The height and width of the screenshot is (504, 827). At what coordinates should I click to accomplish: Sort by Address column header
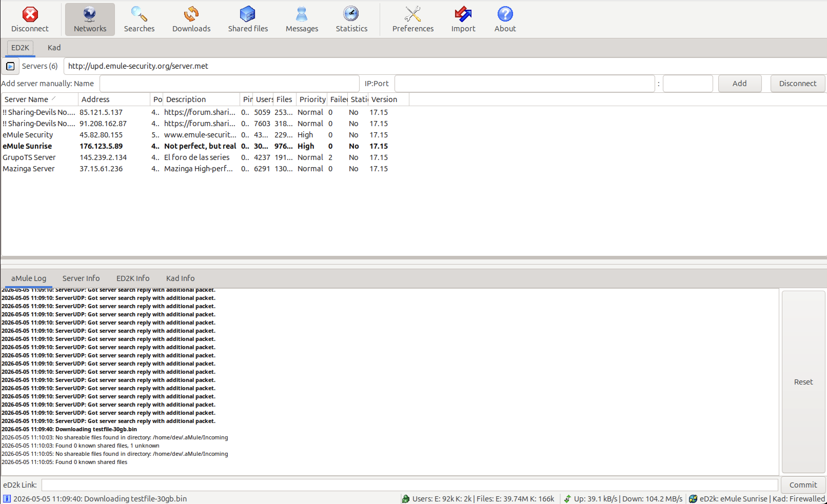114,99
